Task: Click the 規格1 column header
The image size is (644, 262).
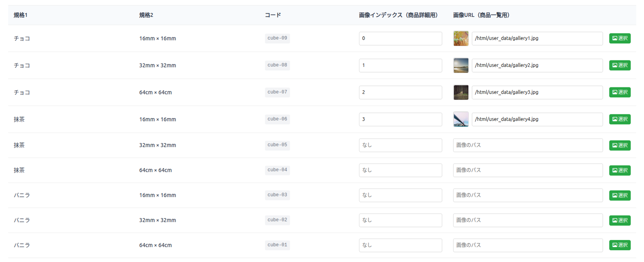Action: pyautogui.click(x=21, y=15)
